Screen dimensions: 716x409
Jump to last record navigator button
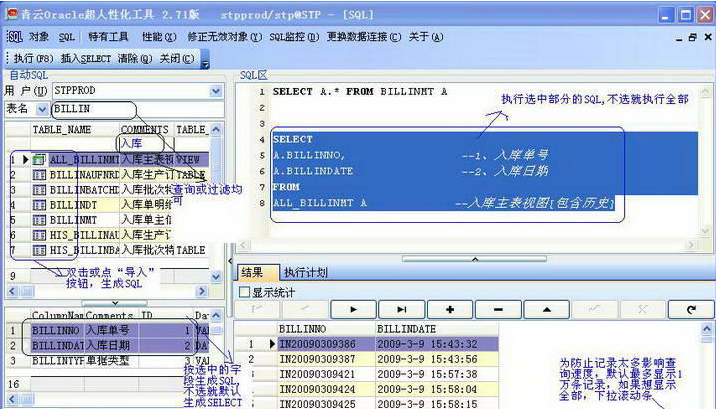[402, 309]
